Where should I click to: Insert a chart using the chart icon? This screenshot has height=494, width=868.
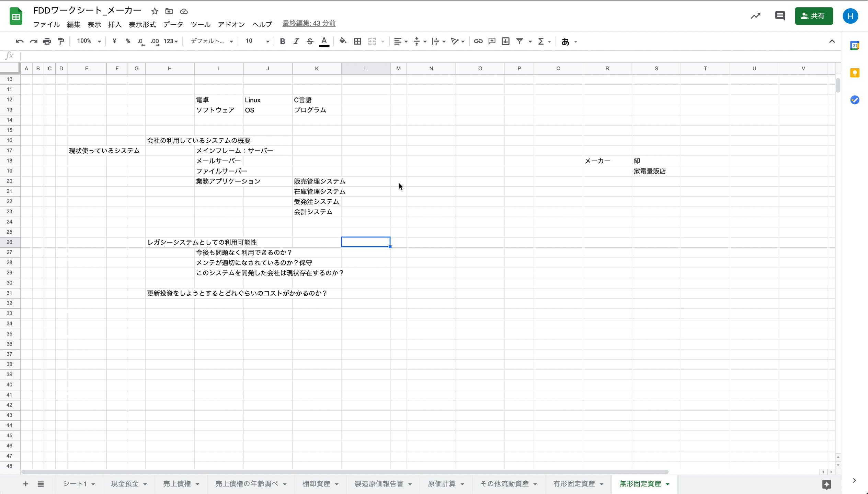[505, 41]
